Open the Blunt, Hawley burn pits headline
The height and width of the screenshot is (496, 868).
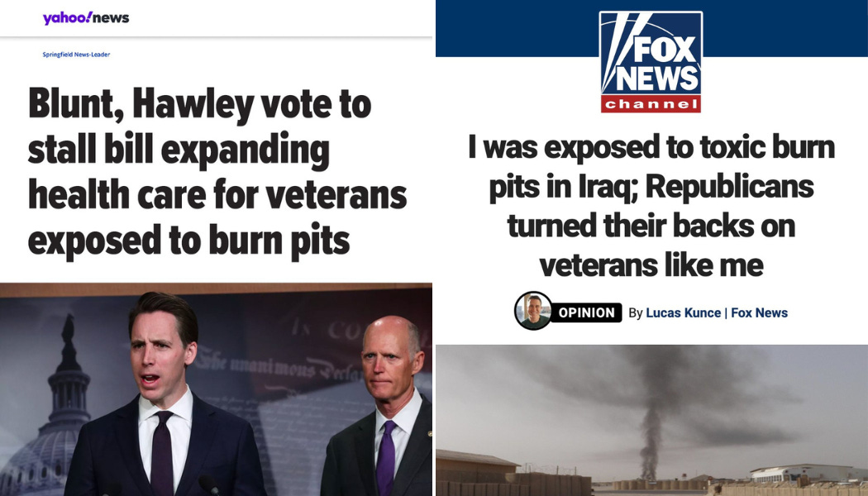coord(217,172)
